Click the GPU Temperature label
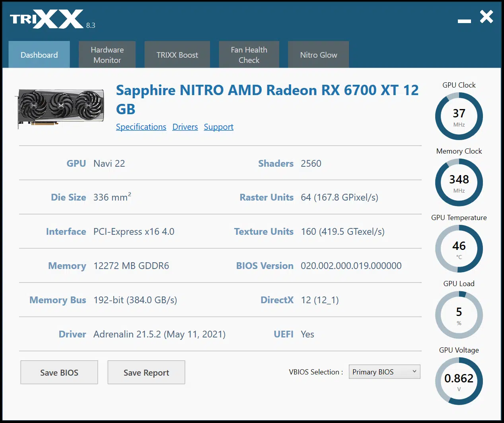 click(x=459, y=218)
